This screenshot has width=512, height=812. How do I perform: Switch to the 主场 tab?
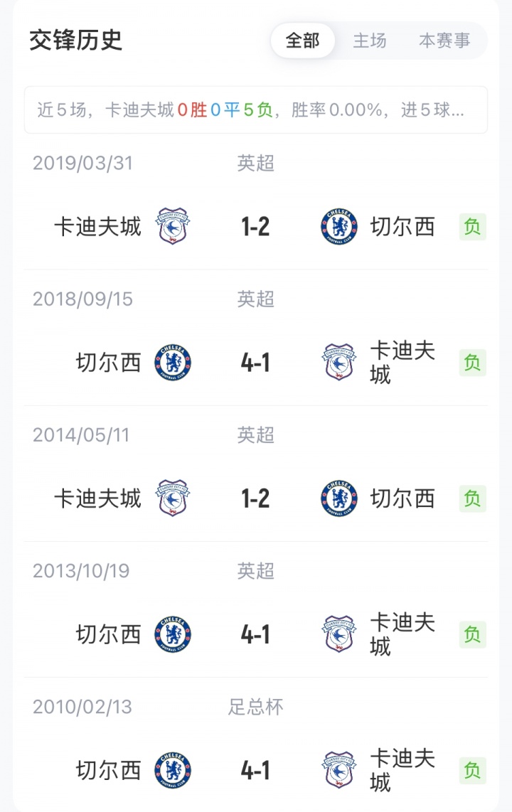coord(370,41)
